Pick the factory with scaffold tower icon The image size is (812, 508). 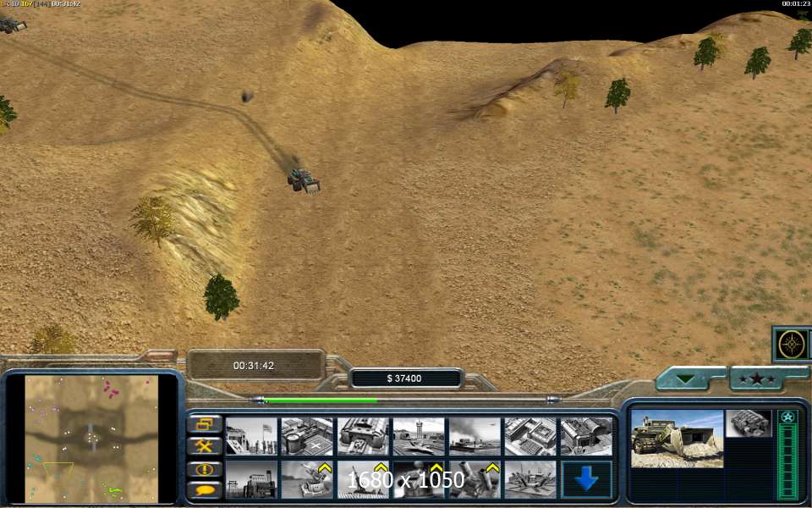tap(252, 479)
